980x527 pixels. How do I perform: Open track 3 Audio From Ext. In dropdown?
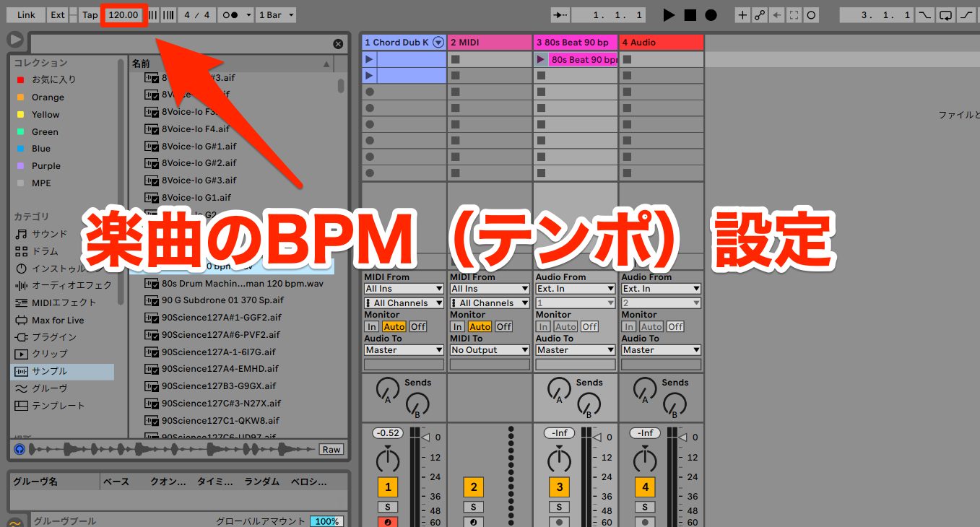tap(576, 289)
